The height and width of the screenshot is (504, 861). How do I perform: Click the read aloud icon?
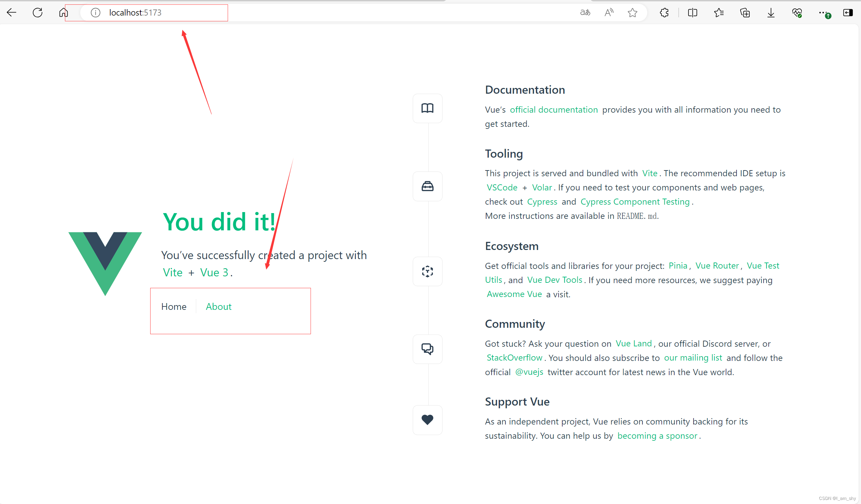point(609,13)
